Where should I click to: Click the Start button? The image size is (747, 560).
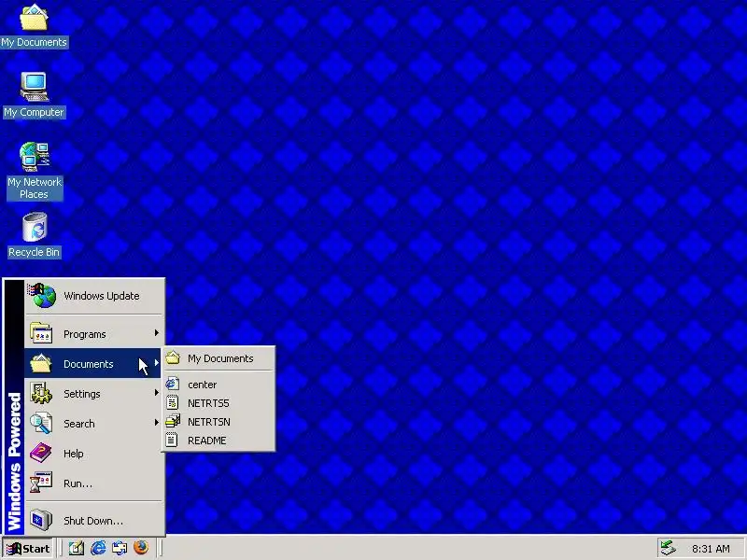click(28, 549)
